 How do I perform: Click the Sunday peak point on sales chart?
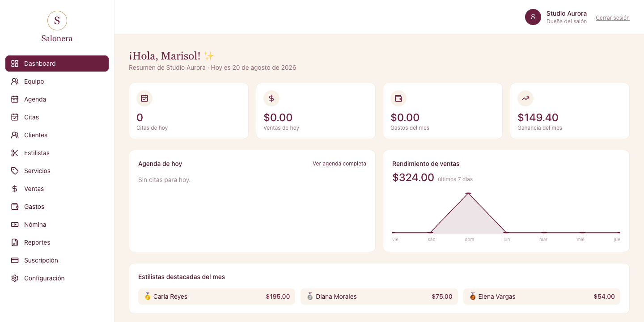pyautogui.click(x=468, y=193)
